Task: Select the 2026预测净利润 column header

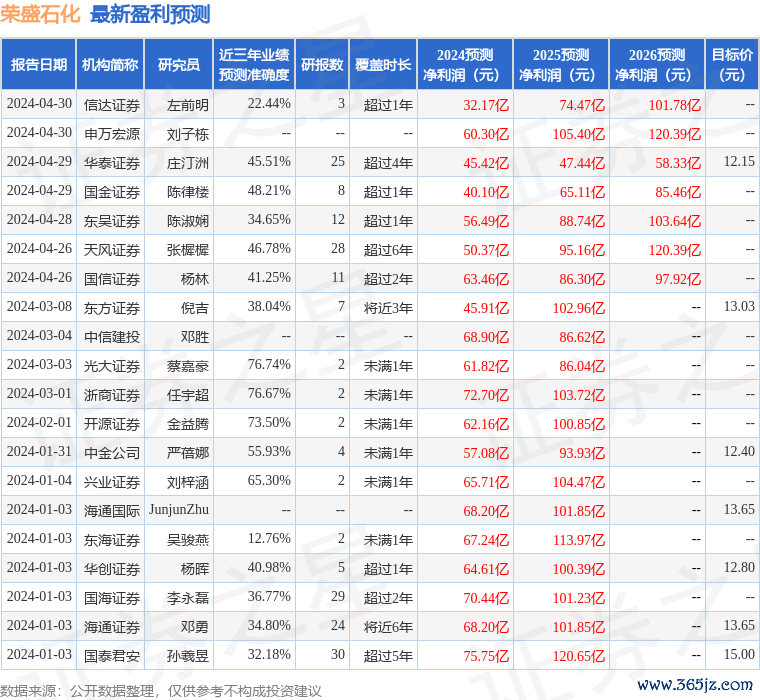Action: pos(657,64)
